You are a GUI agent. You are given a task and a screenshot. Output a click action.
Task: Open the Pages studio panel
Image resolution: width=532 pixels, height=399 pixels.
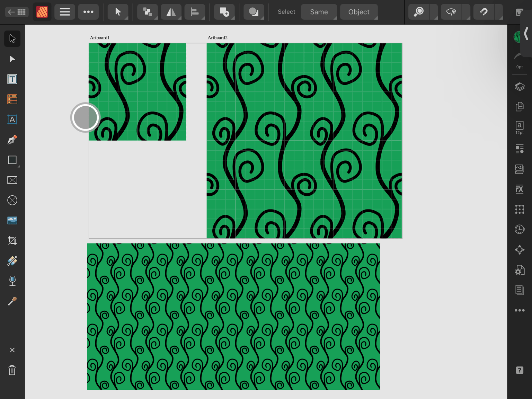[x=520, y=107]
